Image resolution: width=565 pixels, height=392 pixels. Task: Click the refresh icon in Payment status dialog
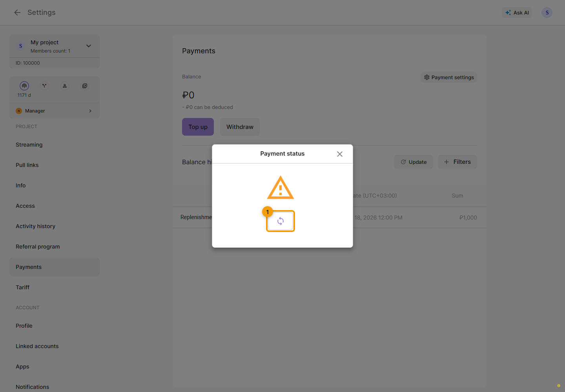point(281,221)
